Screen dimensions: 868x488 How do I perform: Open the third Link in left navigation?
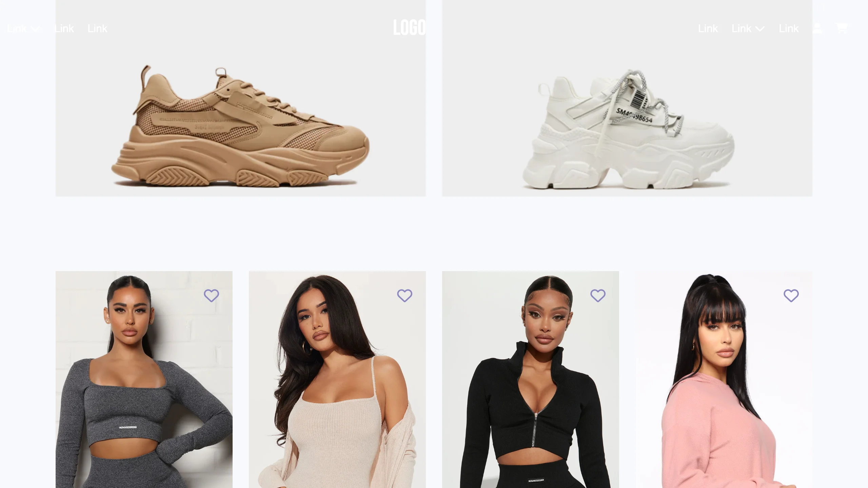(x=97, y=28)
